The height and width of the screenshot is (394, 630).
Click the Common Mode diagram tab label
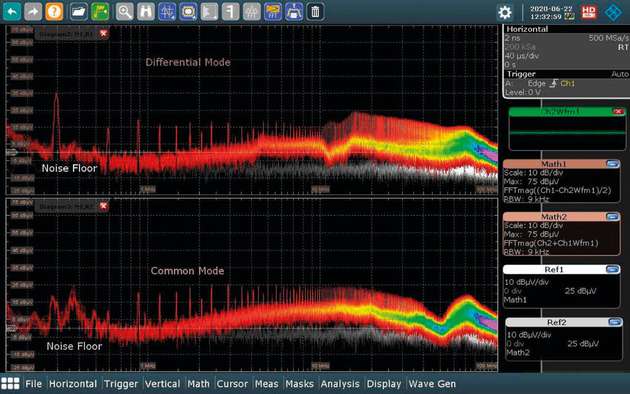click(67, 207)
